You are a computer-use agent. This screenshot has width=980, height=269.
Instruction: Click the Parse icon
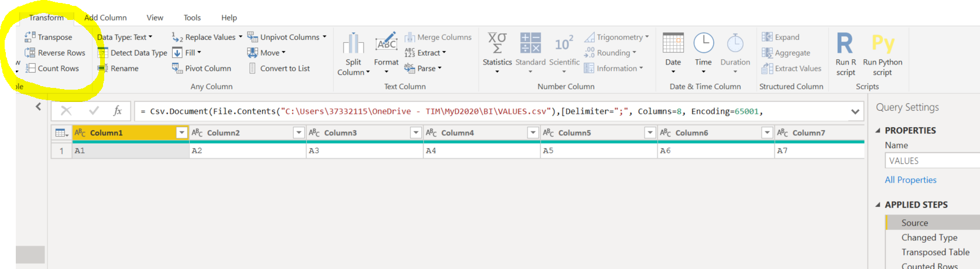410,69
